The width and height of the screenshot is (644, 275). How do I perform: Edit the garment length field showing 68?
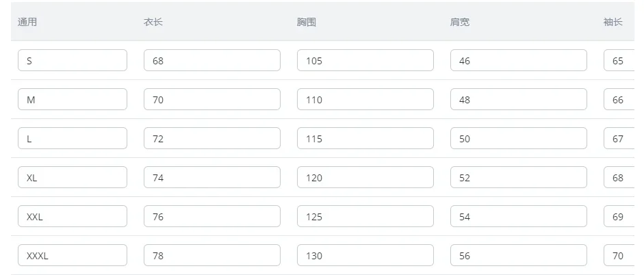211,60
